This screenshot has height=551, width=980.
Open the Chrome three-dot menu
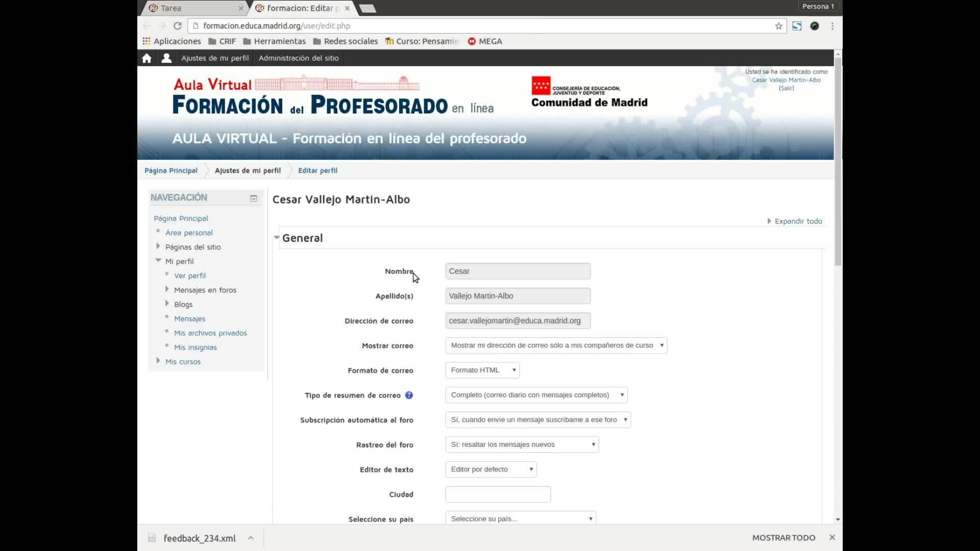coord(832,26)
